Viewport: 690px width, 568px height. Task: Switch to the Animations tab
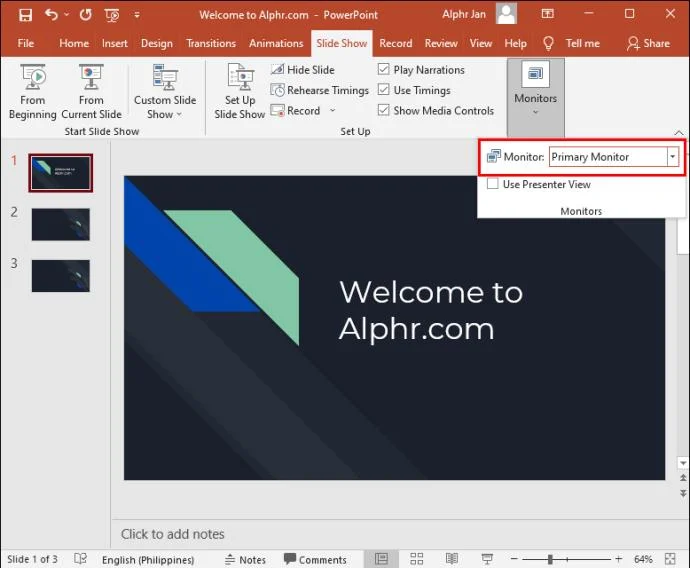point(276,43)
